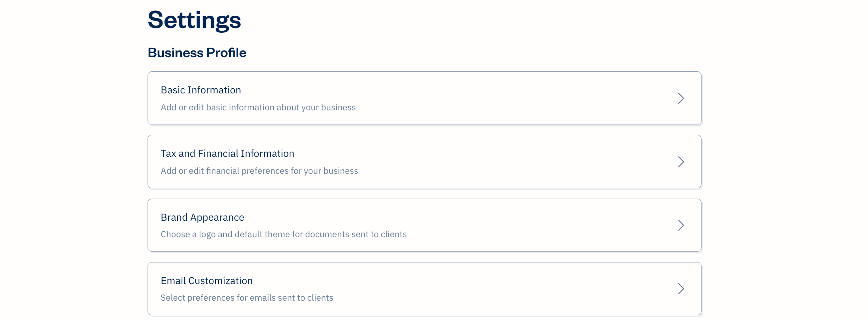Click the chevron on Tax and Financial Information
868x320 pixels.
point(681,162)
